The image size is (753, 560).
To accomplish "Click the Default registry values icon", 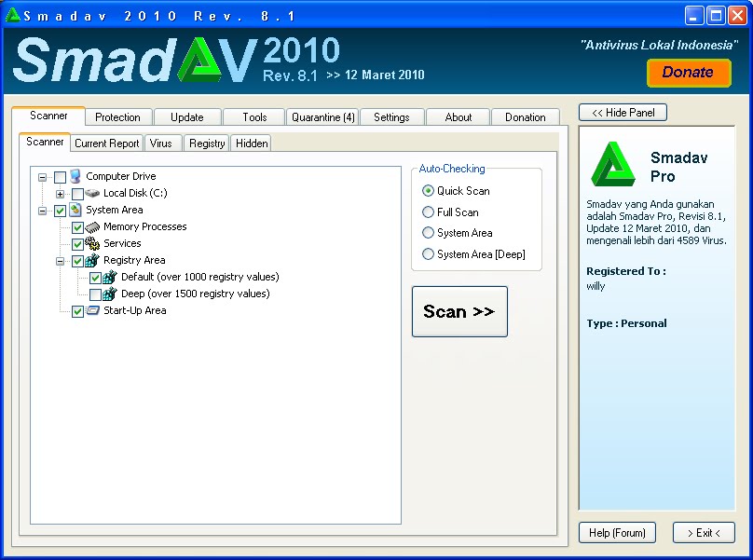I will [112, 277].
